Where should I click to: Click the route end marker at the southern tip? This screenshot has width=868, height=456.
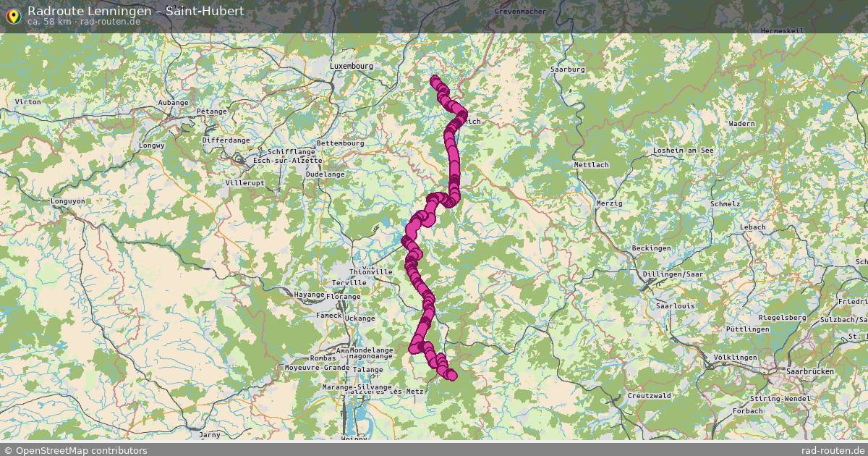coord(451,374)
